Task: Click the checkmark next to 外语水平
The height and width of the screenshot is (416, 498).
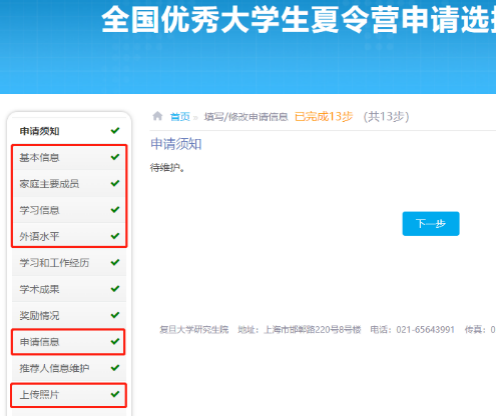Action: [x=115, y=236]
